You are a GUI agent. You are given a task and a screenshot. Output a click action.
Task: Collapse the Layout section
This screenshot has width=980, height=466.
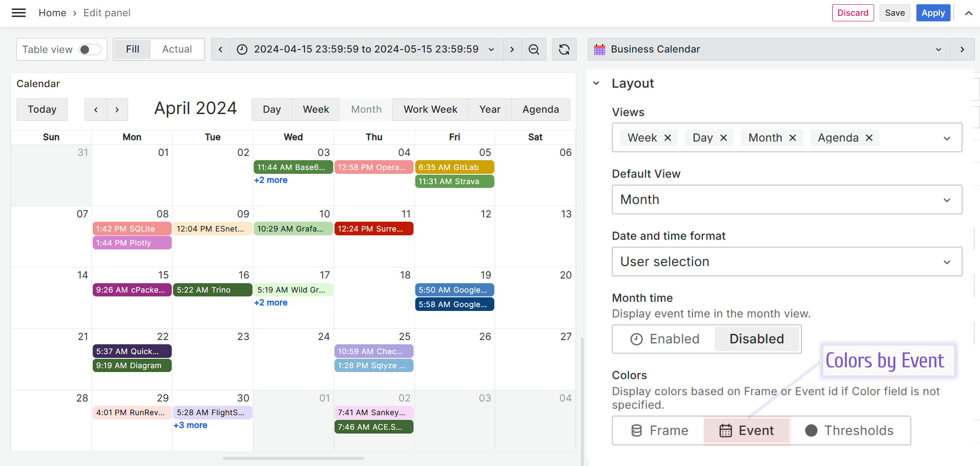(x=597, y=83)
